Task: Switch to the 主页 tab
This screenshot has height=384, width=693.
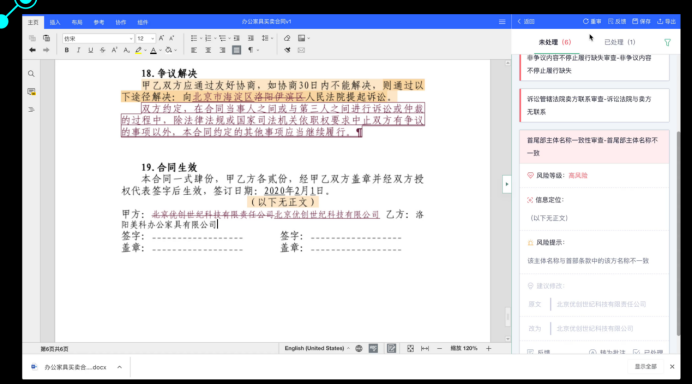Action: [x=33, y=22]
